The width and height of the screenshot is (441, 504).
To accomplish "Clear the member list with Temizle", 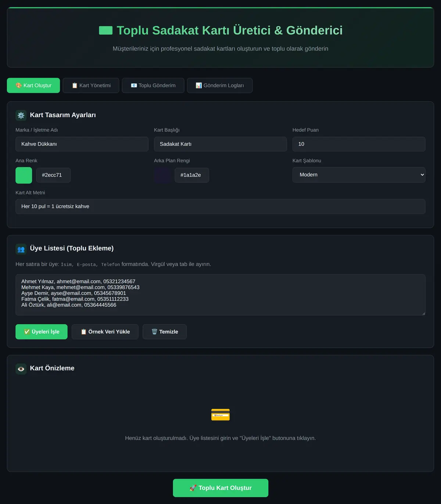I will 165,332.
